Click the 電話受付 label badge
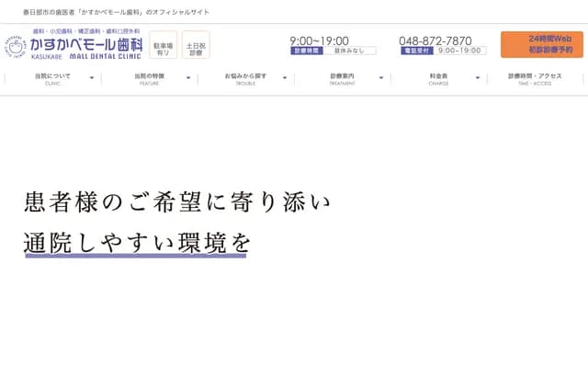 coord(416,52)
